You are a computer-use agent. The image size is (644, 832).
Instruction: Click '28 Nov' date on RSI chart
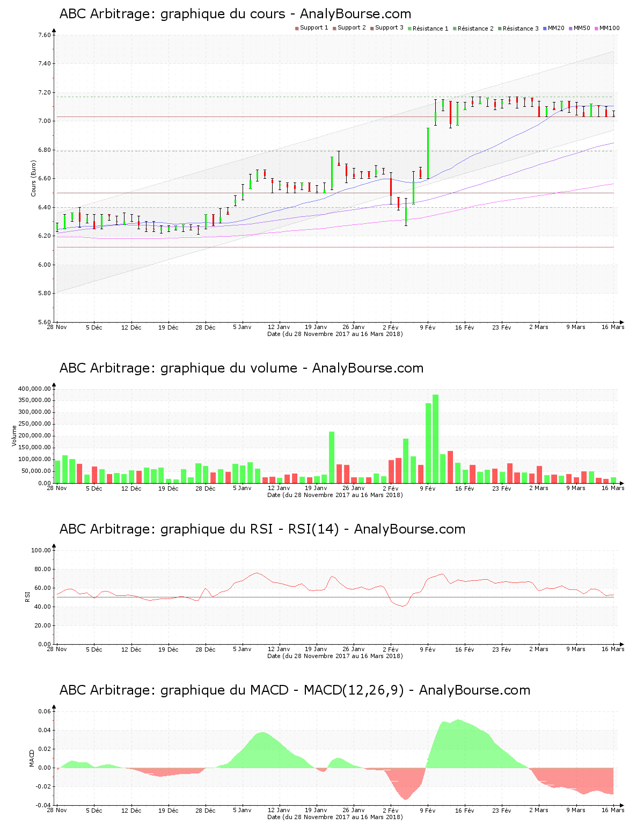point(57,649)
